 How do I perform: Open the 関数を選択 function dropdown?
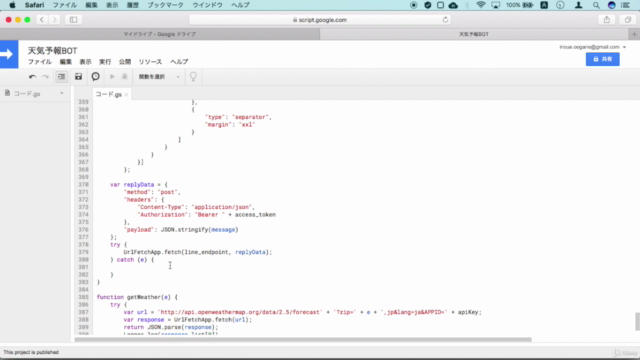(159, 77)
